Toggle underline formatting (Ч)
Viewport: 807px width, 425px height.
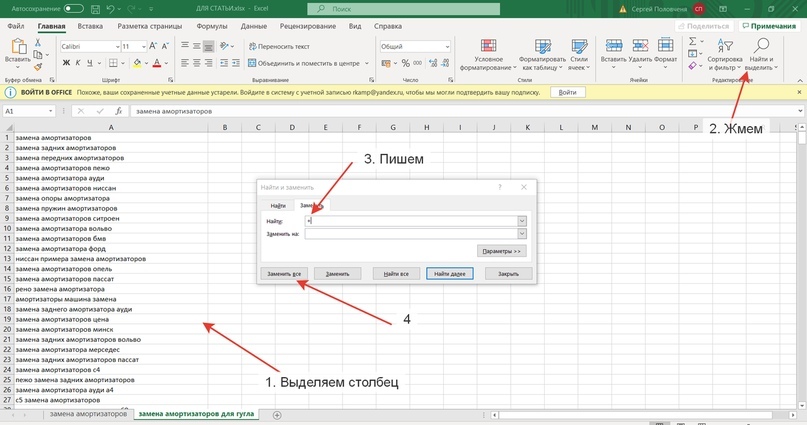(x=90, y=63)
